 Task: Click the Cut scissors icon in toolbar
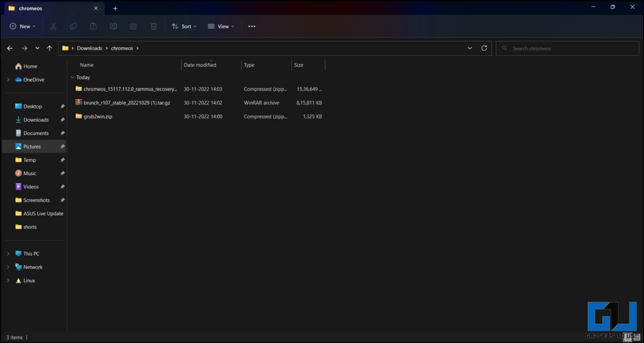click(53, 26)
